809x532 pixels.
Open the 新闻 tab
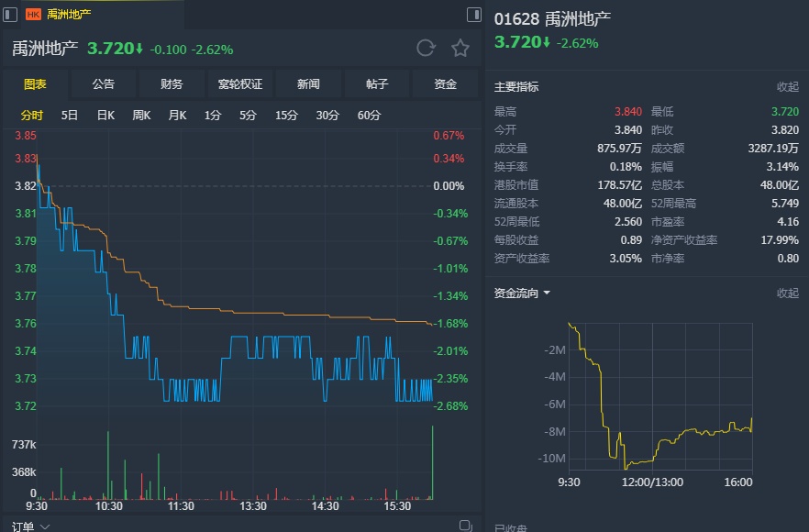click(308, 84)
